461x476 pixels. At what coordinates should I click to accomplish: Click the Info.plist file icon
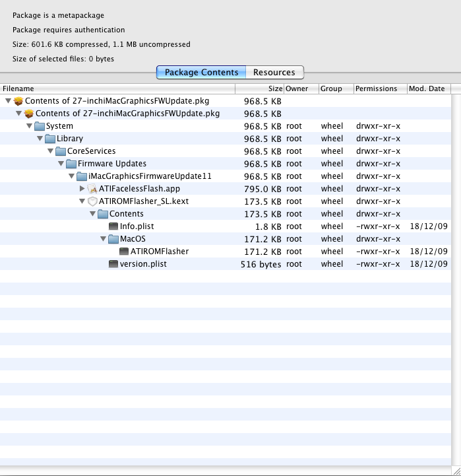pos(113,226)
